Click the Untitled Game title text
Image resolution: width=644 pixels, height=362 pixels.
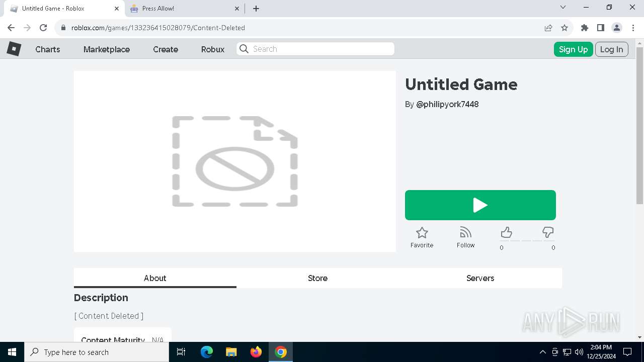[x=461, y=84]
